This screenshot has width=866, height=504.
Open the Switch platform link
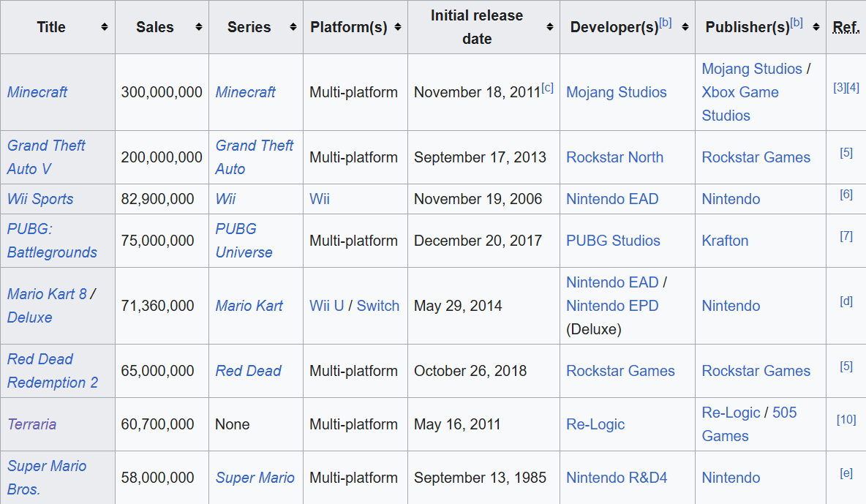[377, 306]
